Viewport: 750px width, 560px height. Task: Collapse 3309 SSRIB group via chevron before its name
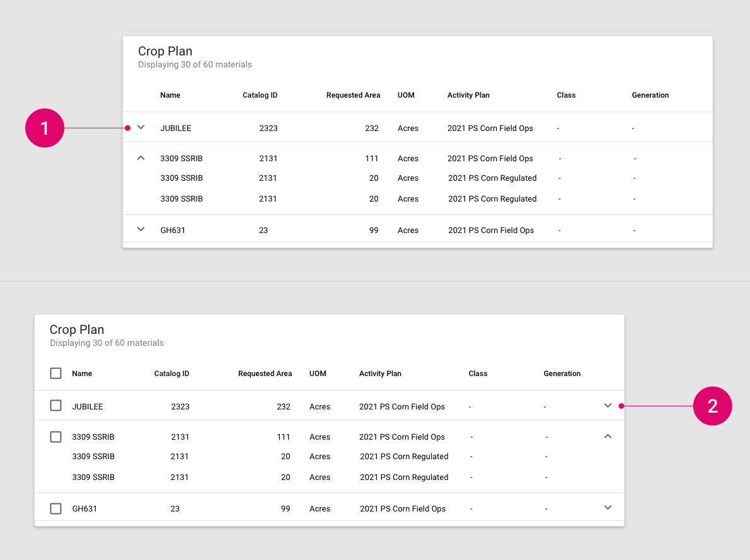click(141, 158)
